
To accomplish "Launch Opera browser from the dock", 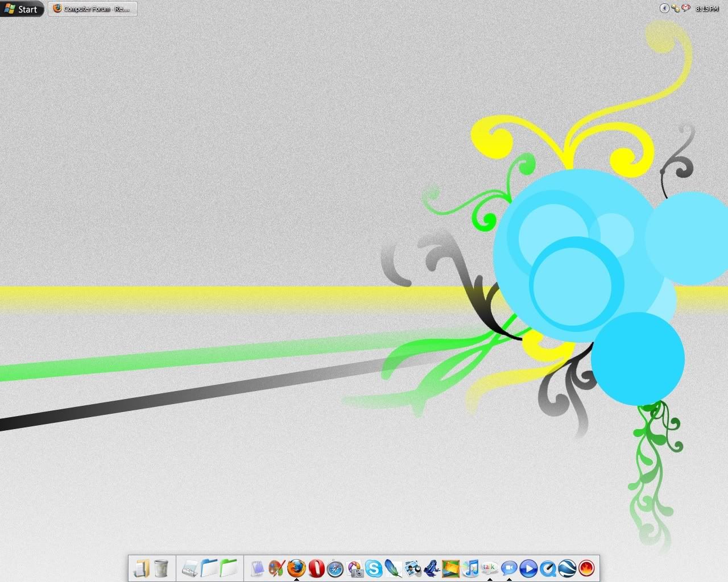I will pos(316,568).
